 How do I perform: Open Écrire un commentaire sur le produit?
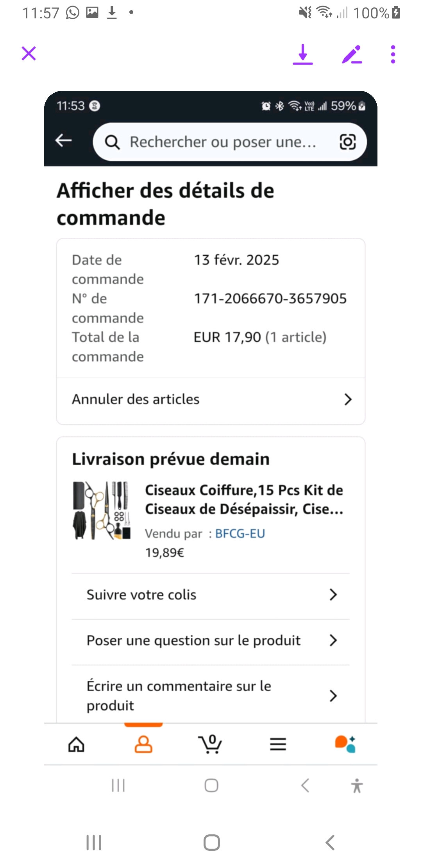pyautogui.click(x=333, y=696)
